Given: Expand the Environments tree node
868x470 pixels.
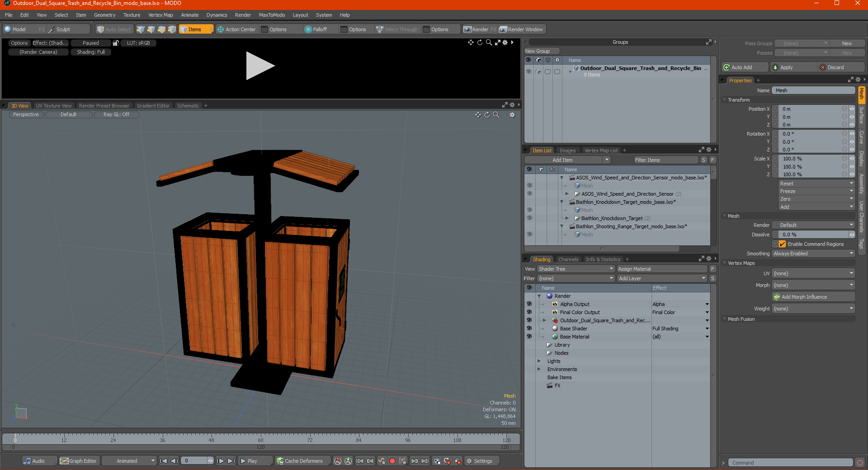Looking at the screenshot, I should pyautogui.click(x=539, y=369).
